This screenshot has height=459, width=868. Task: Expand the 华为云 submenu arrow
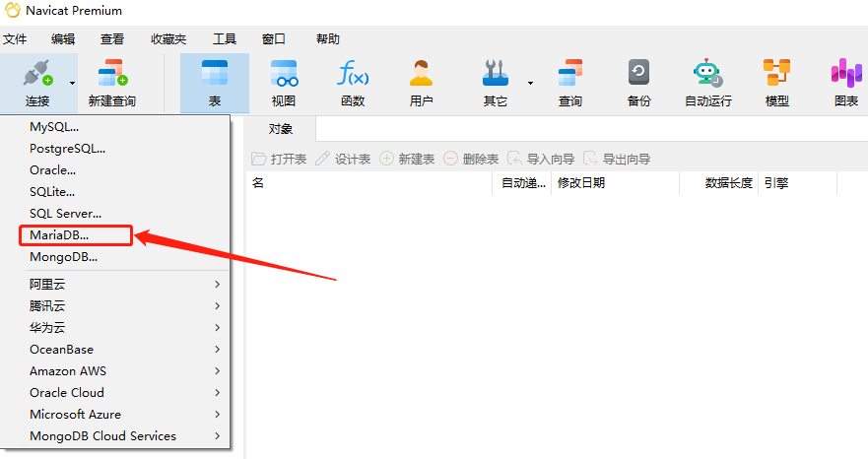pyautogui.click(x=218, y=328)
